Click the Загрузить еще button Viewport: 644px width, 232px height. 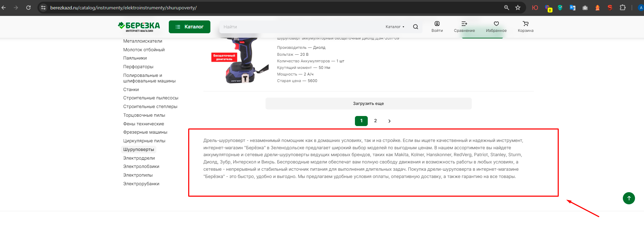pos(368,104)
